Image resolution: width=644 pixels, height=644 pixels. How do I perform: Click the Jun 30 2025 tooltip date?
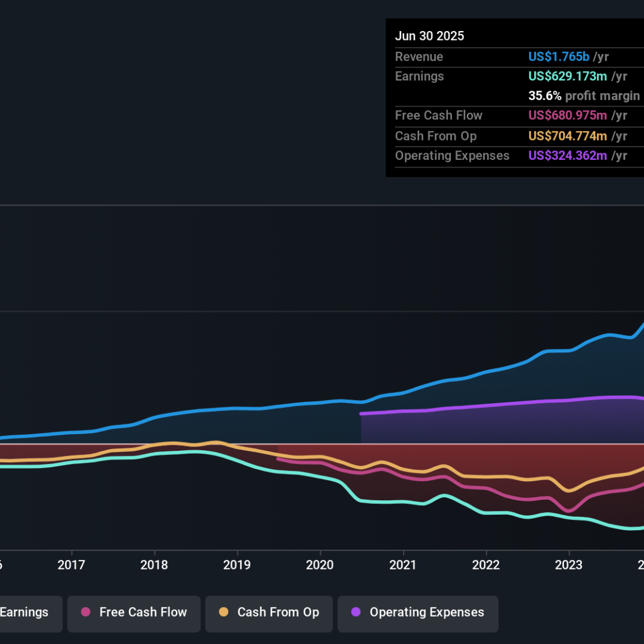[429, 36]
